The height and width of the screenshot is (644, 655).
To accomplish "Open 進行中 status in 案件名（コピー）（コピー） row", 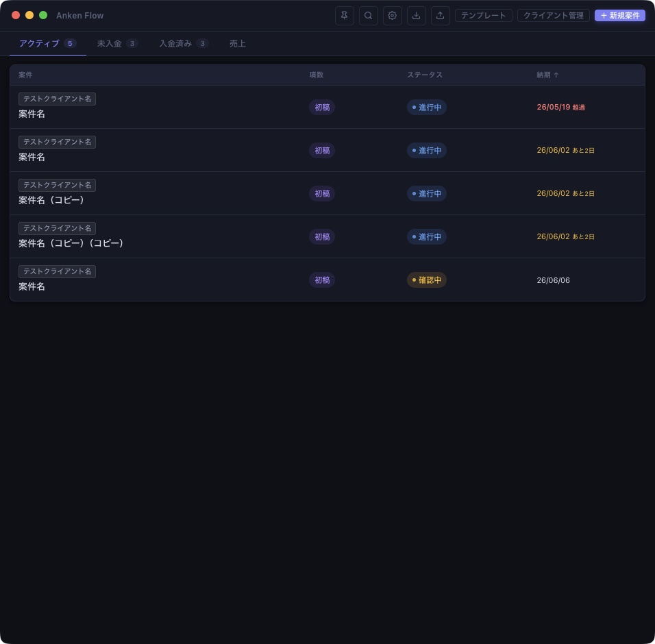I will coord(426,237).
